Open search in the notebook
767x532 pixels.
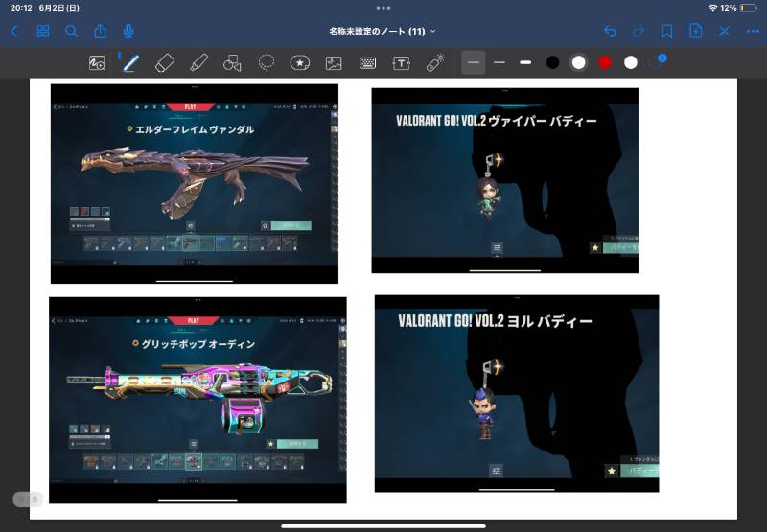pyautogui.click(x=71, y=32)
